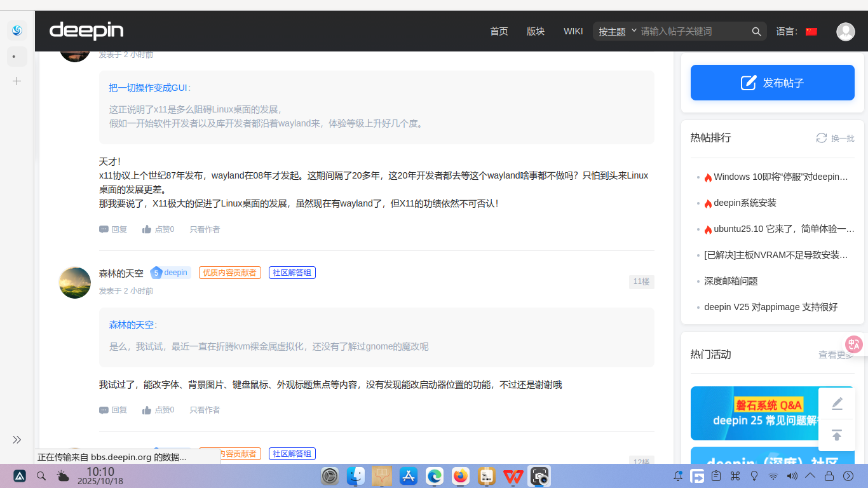
Task: Click the 发布帖子 button
Action: point(773,83)
